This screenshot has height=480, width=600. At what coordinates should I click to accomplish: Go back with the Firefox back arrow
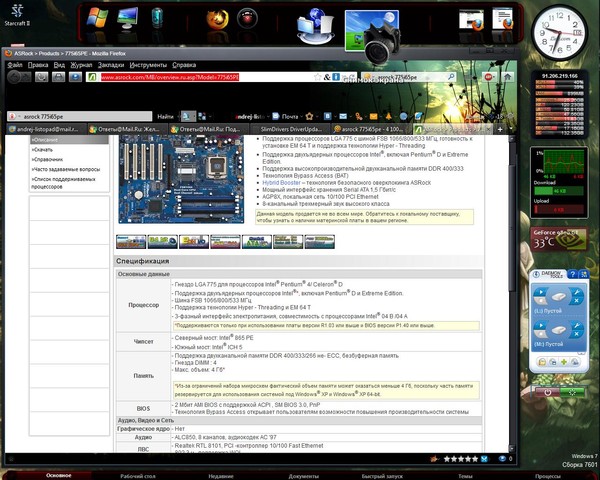point(14,77)
